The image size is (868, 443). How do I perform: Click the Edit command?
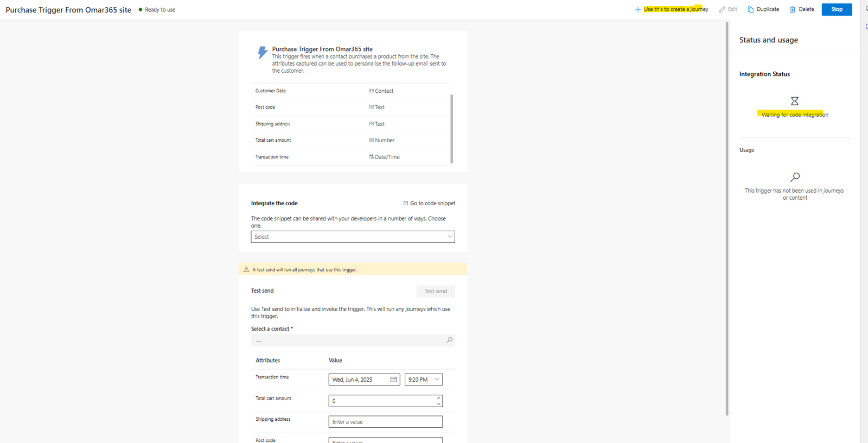[728, 9]
